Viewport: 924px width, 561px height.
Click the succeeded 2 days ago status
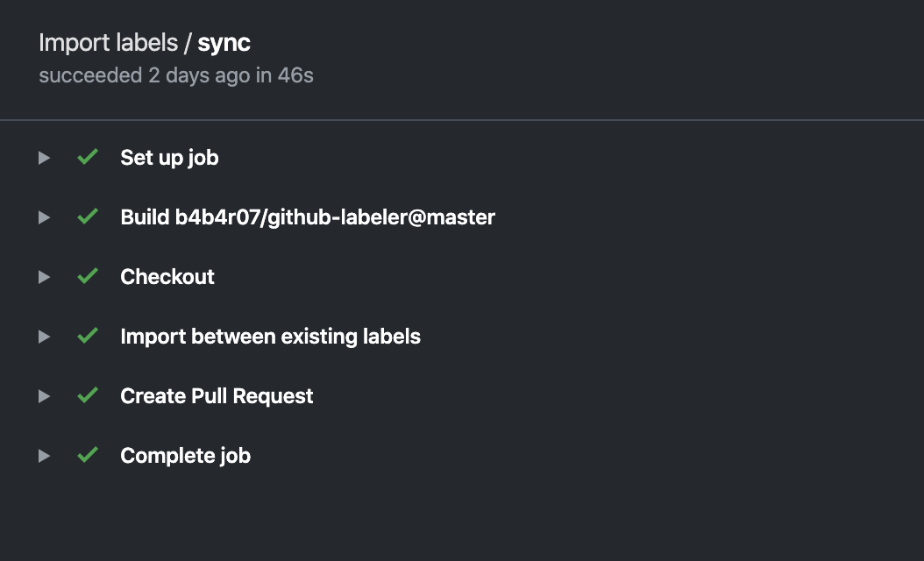[176, 75]
